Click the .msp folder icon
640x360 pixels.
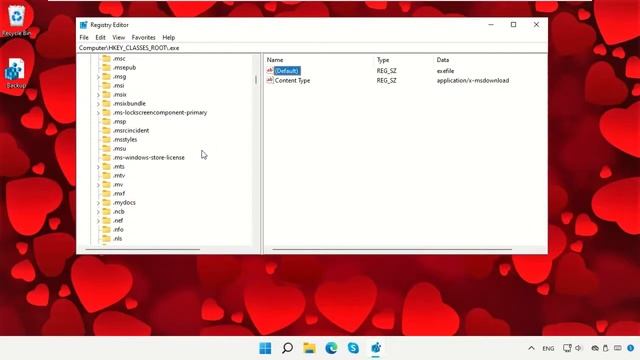107,121
